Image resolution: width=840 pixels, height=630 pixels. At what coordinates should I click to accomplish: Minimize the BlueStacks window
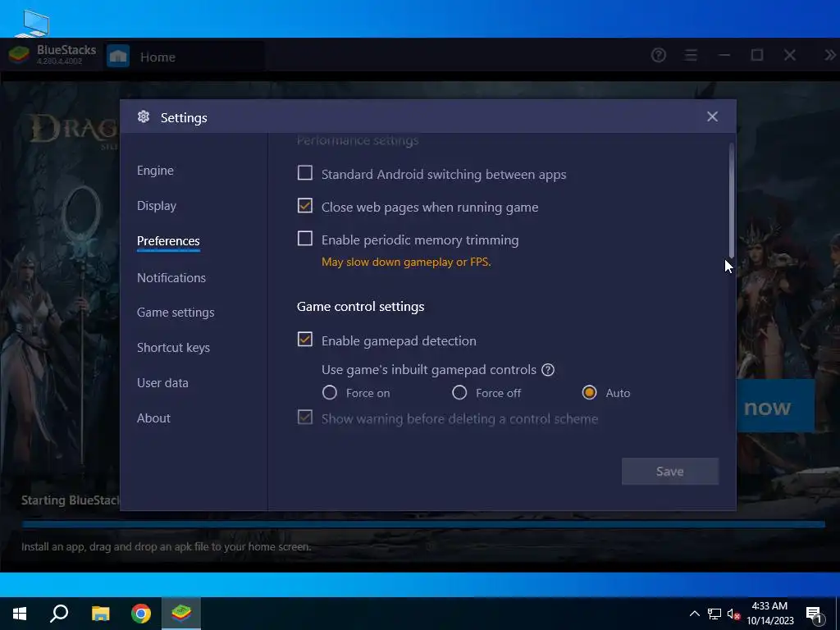pos(724,55)
